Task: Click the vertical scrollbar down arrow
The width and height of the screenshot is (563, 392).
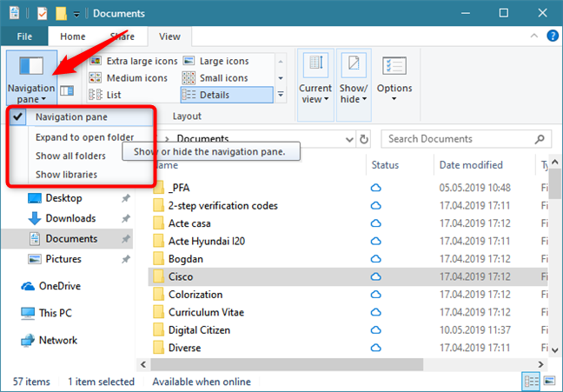Action: [x=554, y=349]
